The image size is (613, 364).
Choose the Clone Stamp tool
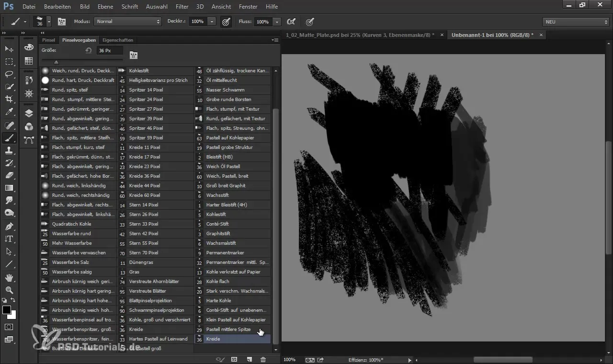(9, 150)
